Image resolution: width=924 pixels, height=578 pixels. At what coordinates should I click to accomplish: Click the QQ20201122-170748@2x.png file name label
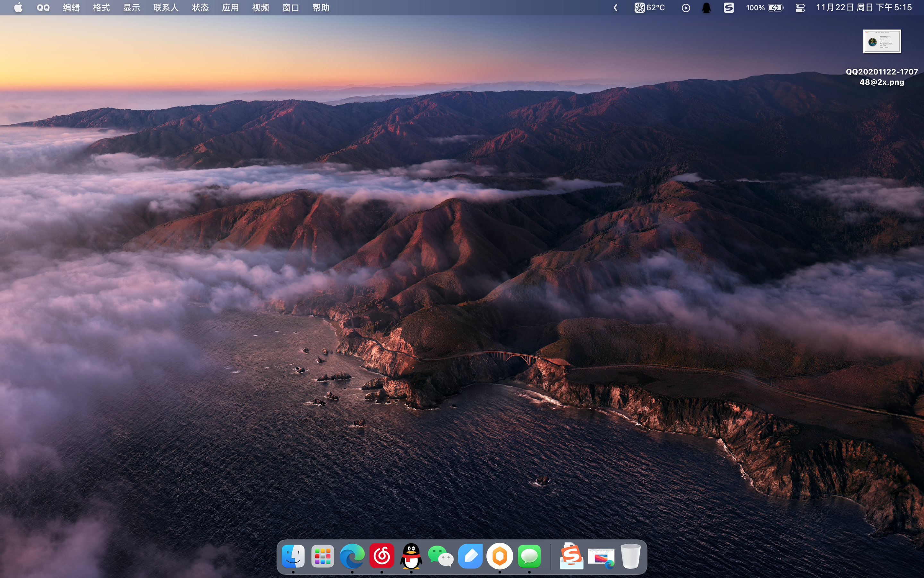pyautogui.click(x=882, y=77)
